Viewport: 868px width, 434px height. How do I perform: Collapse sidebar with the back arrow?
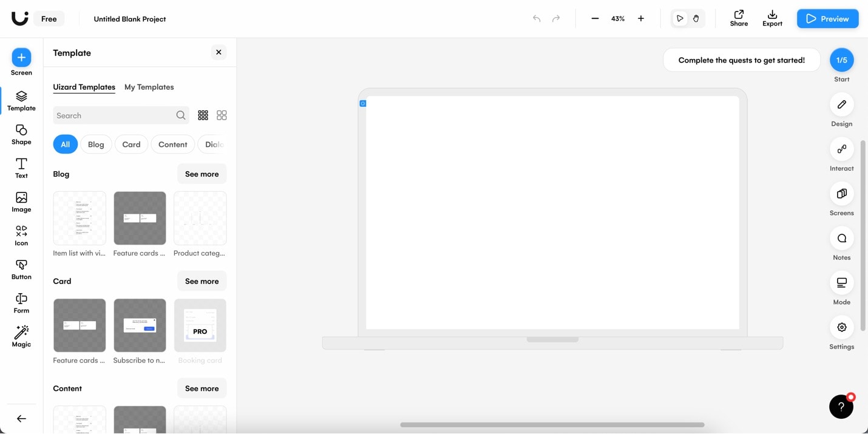[21, 419]
